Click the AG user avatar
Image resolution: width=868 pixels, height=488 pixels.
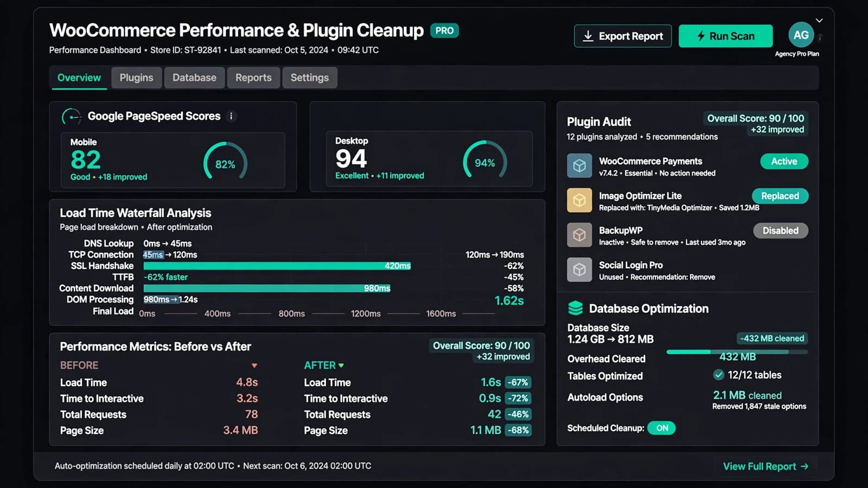coord(801,35)
